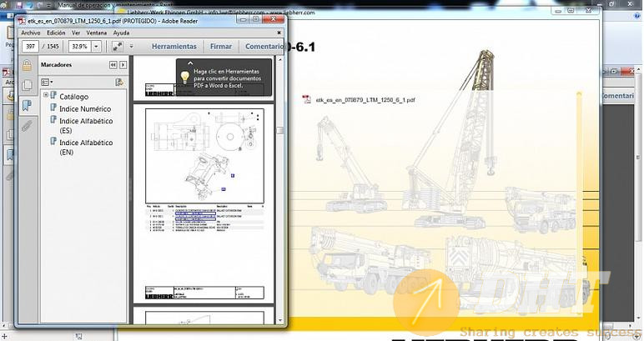Collapse the tooltip with caret arrow
644x341 pixels.
click(x=190, y=63)
